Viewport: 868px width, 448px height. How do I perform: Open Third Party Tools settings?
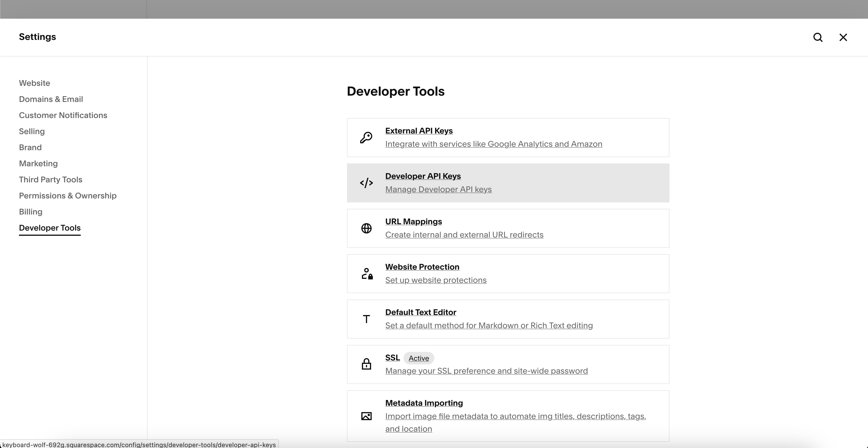[51, 180]
